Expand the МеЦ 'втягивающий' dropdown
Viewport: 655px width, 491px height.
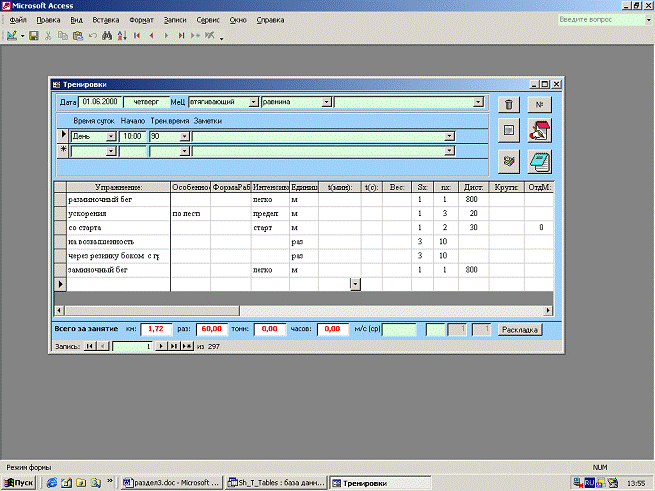pos(254,102)
